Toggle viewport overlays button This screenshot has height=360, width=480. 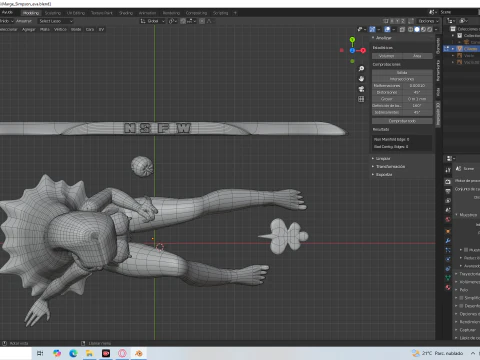pyautogui.click(x=387, y=29)
